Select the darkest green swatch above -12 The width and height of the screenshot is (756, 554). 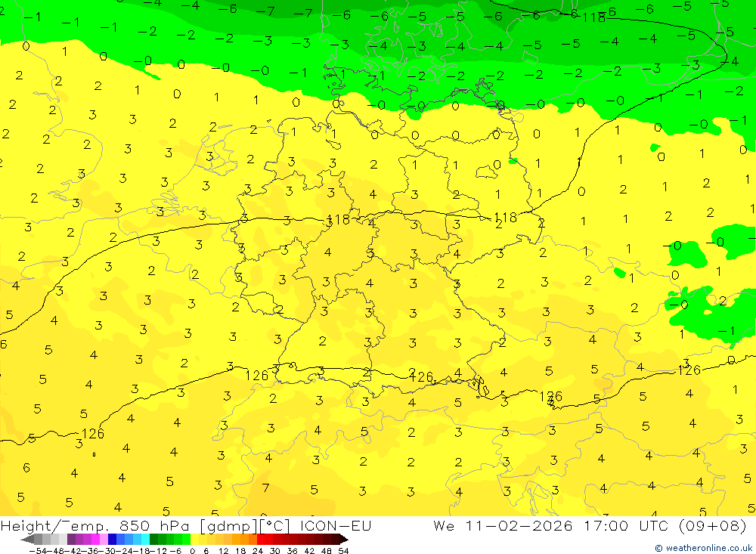[153, 539]
